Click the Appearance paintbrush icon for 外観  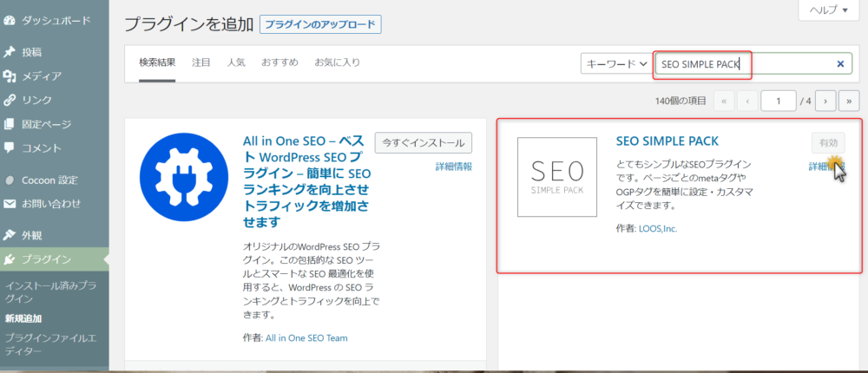(x=10, y=235)
